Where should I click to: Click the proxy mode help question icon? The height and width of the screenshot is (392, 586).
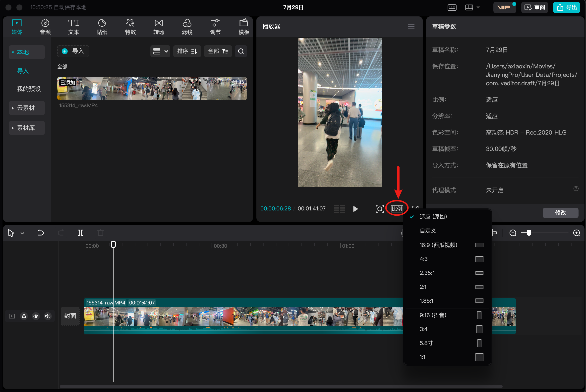(576, 189)
